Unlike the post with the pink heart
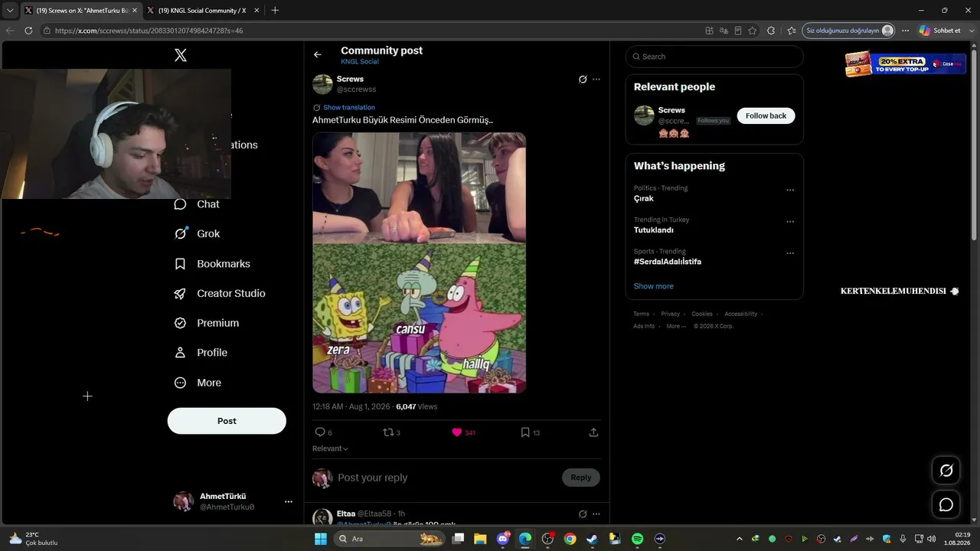 tap(457, 432)
